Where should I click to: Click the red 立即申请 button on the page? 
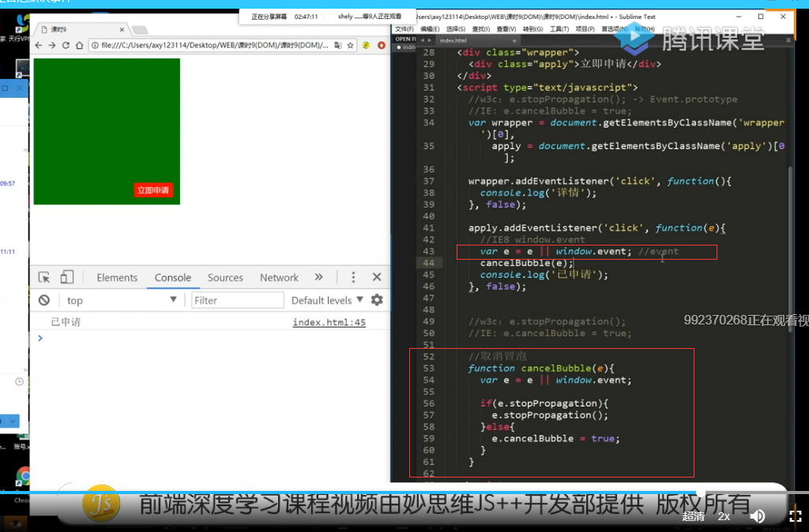[153, 190]
